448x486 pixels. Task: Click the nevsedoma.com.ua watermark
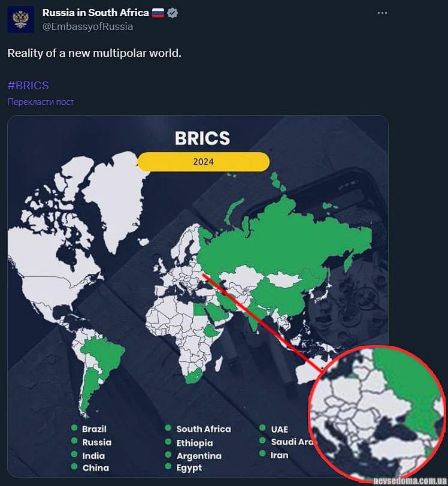(410, 481)
